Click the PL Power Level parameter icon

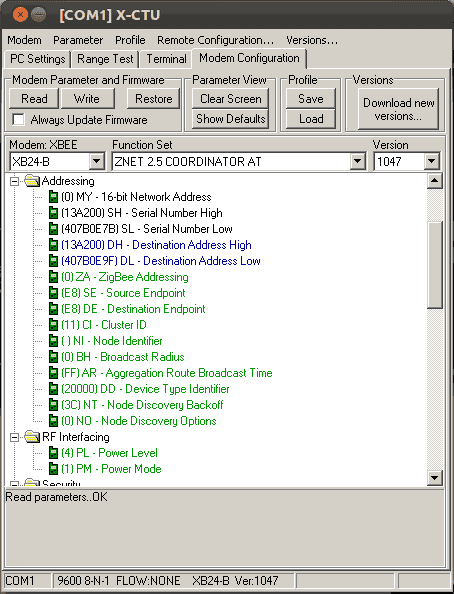53,453
